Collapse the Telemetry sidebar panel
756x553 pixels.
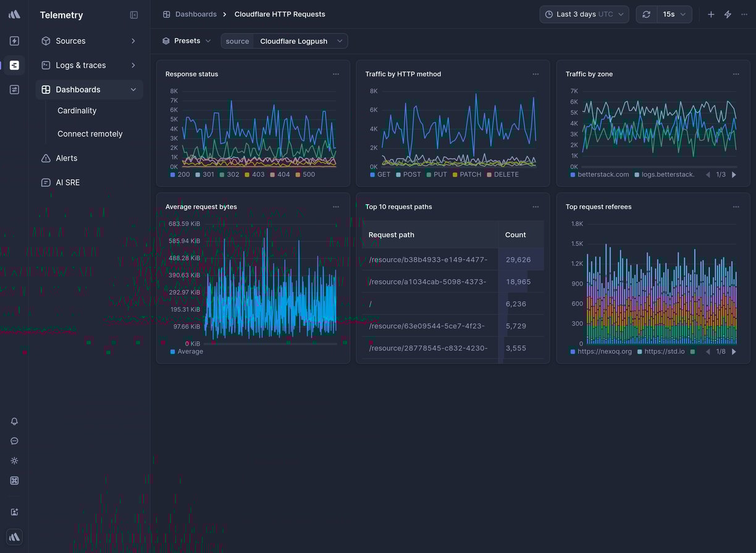point(134,15)
